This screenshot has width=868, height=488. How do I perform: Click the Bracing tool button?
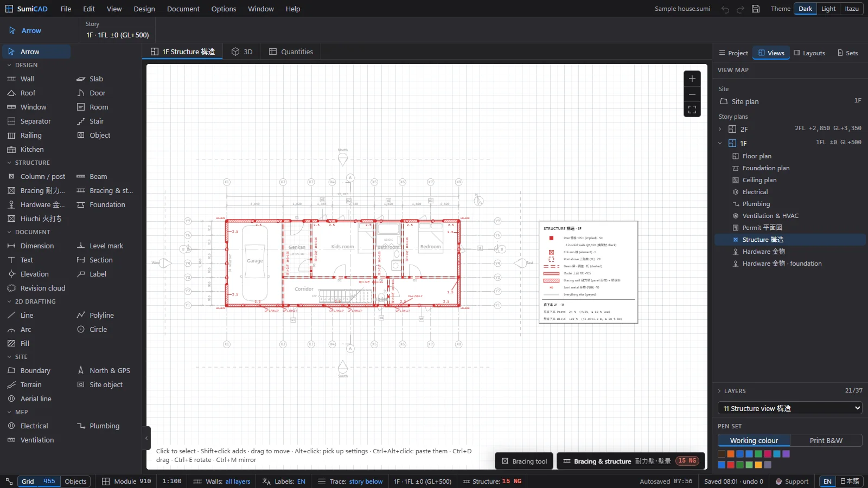click(x=524, y=461)
